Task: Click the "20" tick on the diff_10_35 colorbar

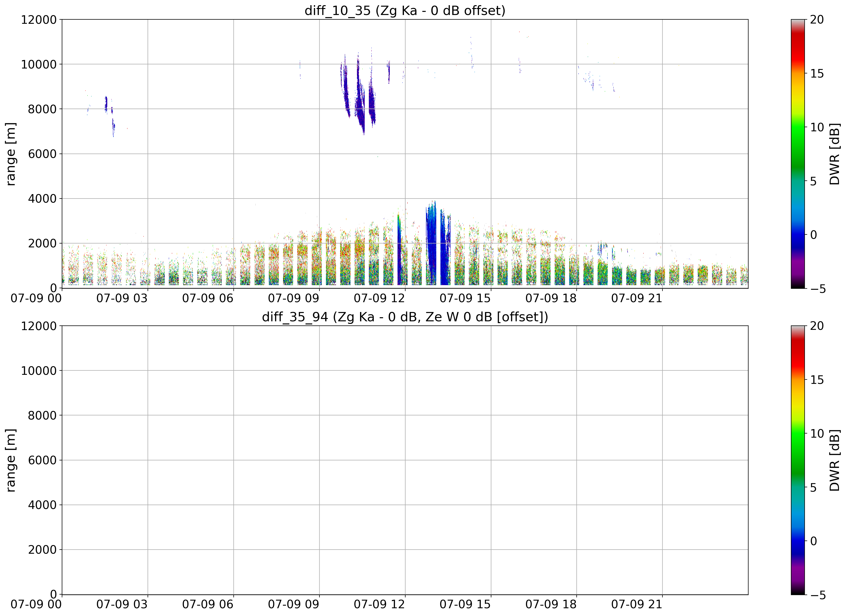Action: pos(817,19)
